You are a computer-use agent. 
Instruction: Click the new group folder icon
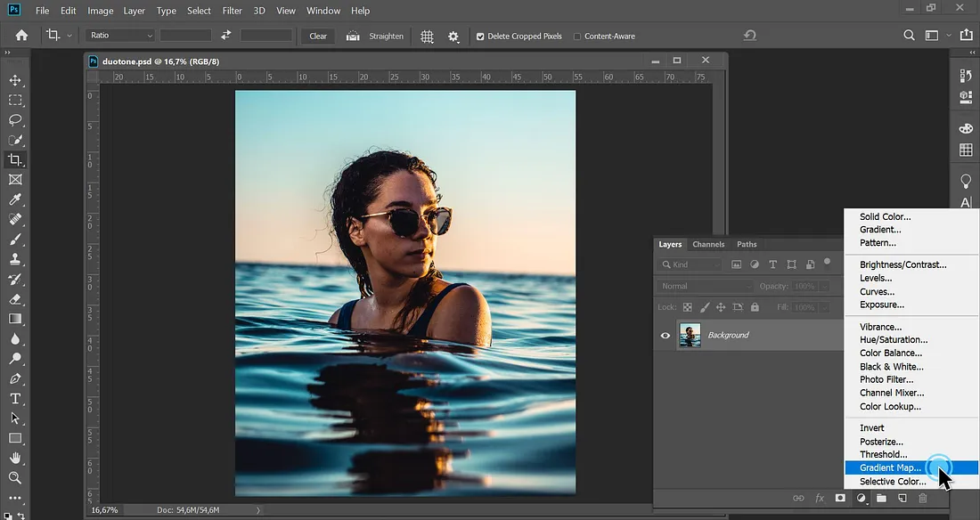click(x=881, y=498)
